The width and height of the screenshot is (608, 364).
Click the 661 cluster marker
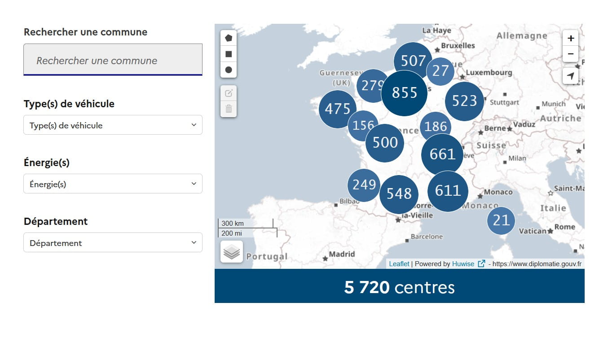coord(442,154)
